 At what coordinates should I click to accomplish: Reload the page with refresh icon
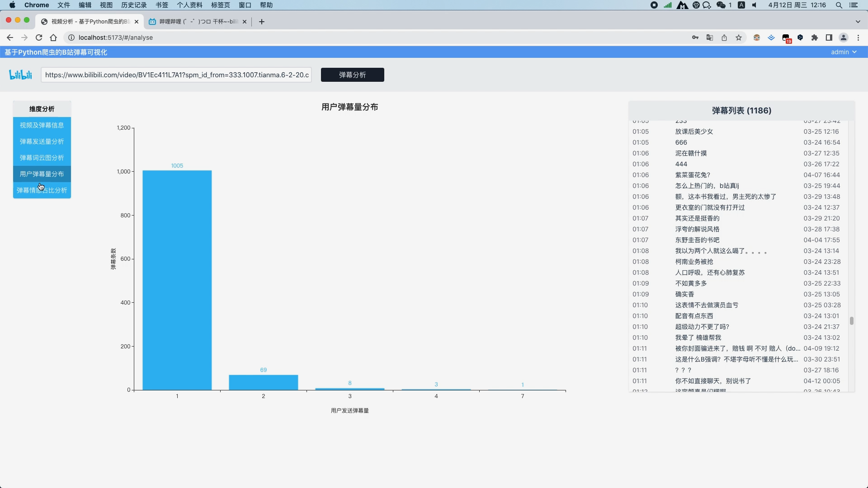pos(39,38)
